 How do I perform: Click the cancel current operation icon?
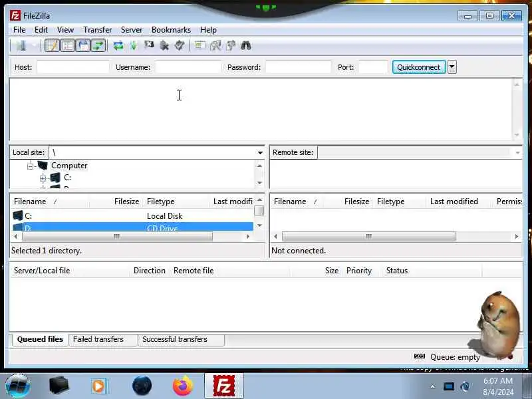[149, 45]
